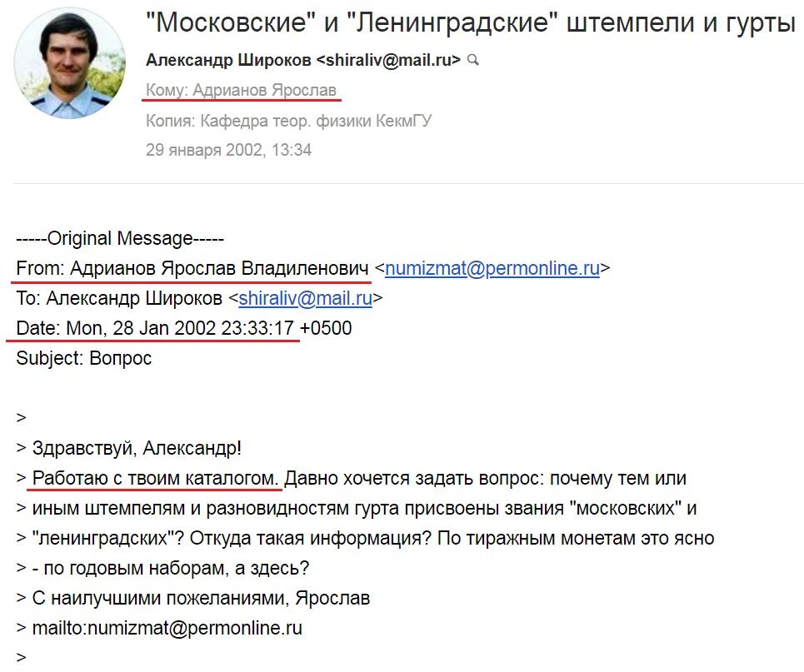This screenshot has height=672, width=804.
Task: Click the numizmat@permonline.ru link in From line
Action: pos(492,268)
